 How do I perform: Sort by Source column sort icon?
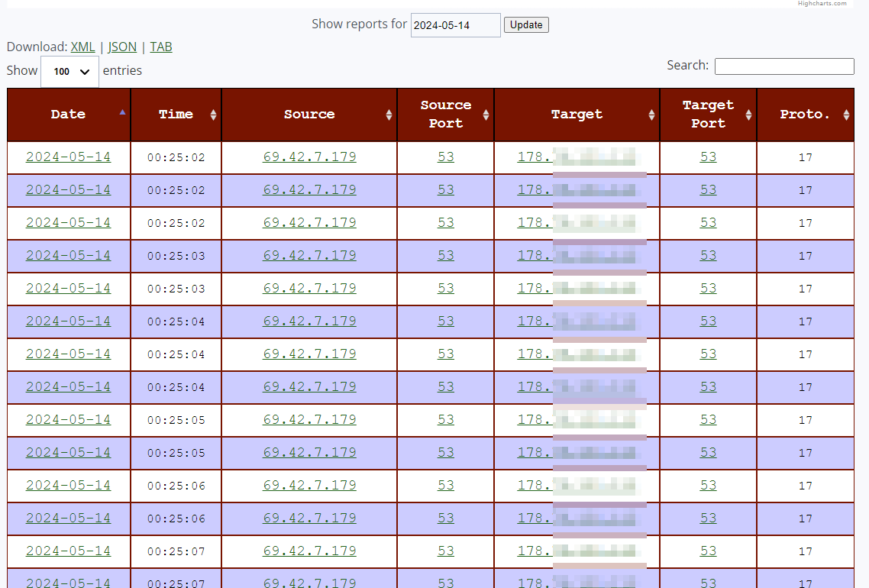[389, 115]
